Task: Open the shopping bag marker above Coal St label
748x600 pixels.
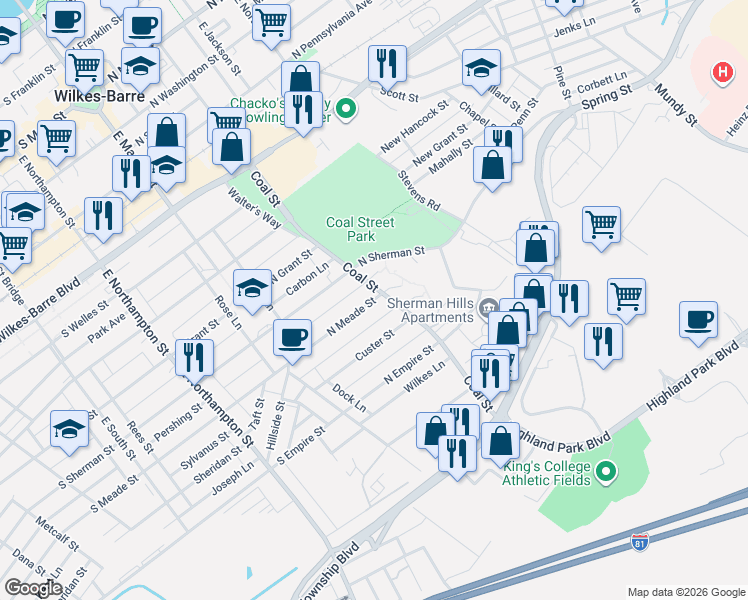Action: [x=231, y=148]
